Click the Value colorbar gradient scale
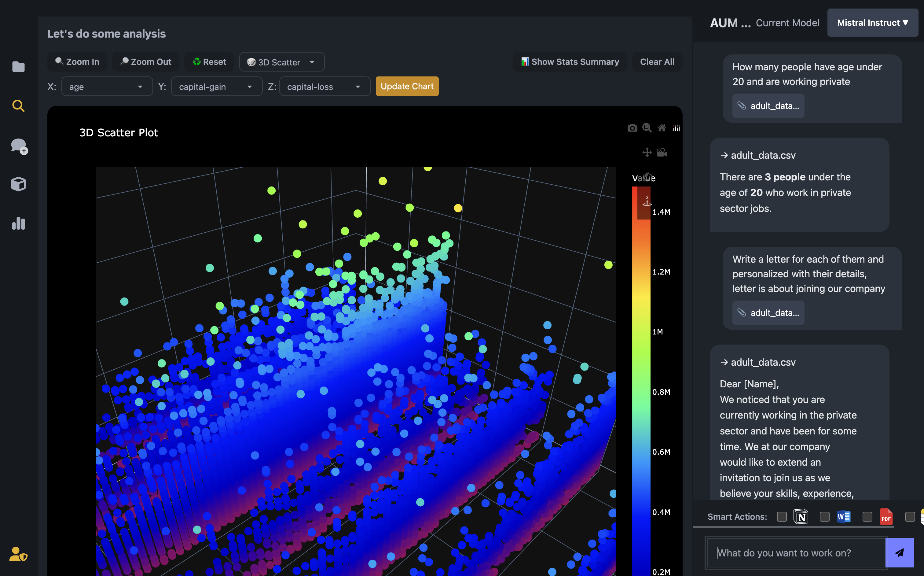This screenshot has height=576, width=924. tap(641, 381)
